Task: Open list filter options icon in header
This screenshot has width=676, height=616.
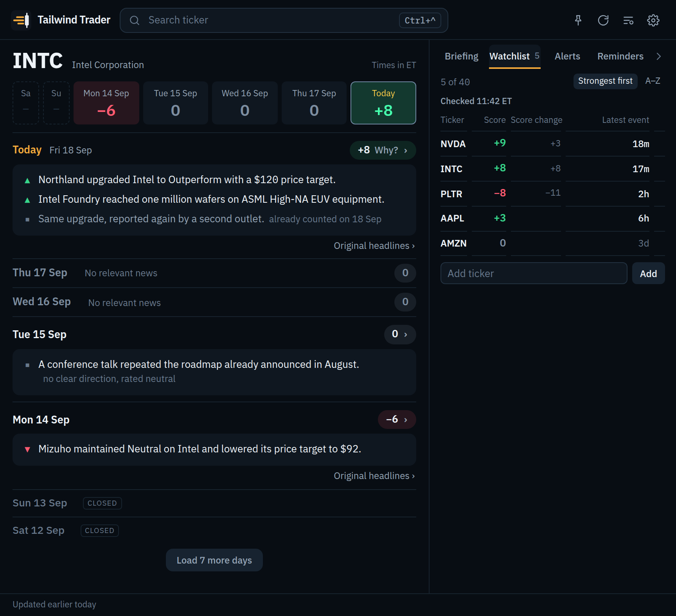Action: point(628,20)
